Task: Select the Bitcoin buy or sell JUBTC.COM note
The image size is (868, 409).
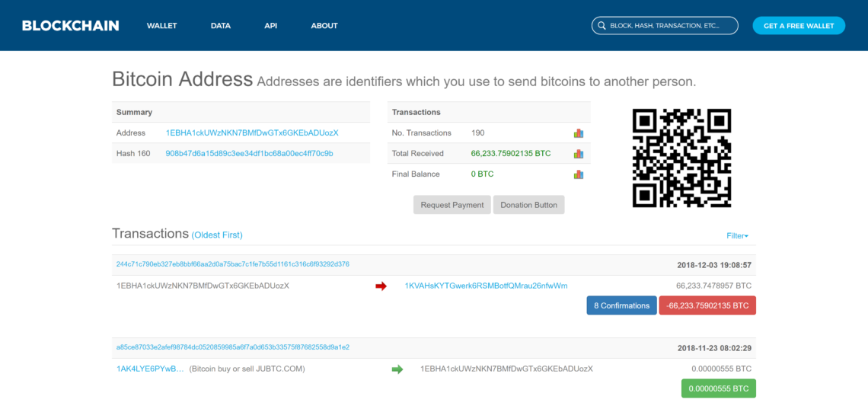Action: pyautogui.click(x=247, y=369)
